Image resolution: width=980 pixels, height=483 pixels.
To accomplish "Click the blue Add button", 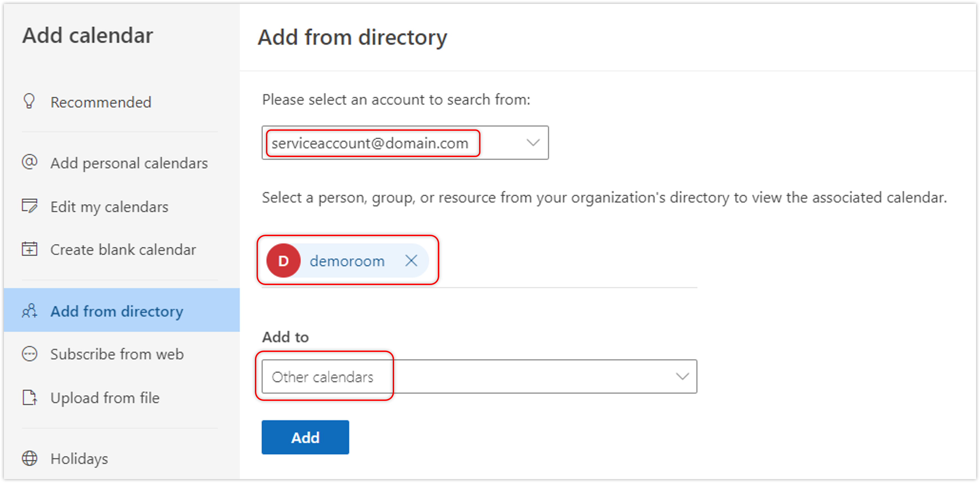I will pos(305,437).
